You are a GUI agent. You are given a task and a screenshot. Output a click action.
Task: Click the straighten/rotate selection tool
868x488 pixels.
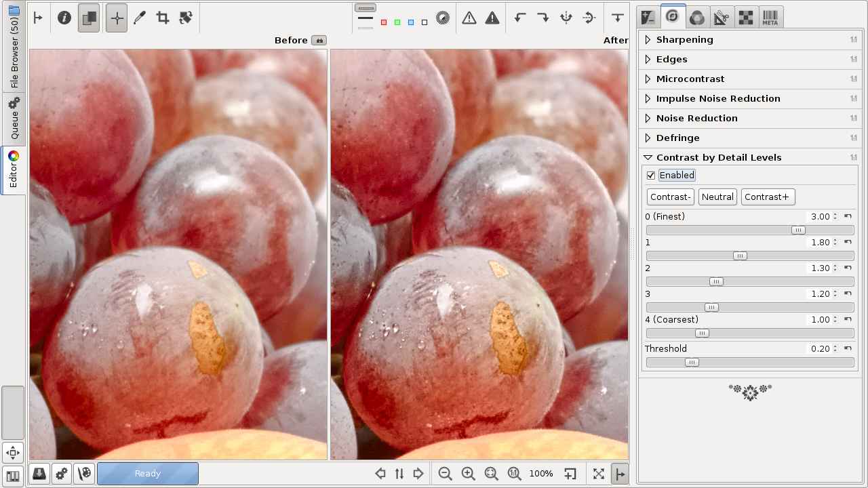point(186,18)
